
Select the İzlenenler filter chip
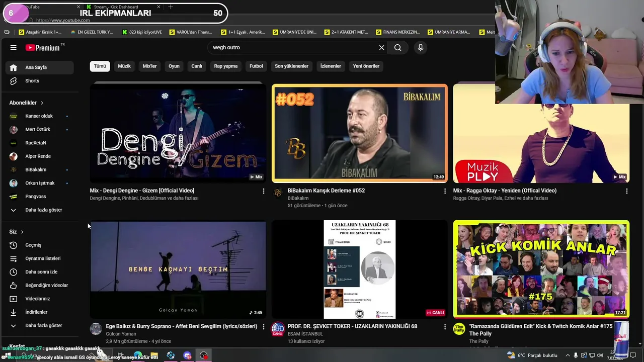[331, 66]
